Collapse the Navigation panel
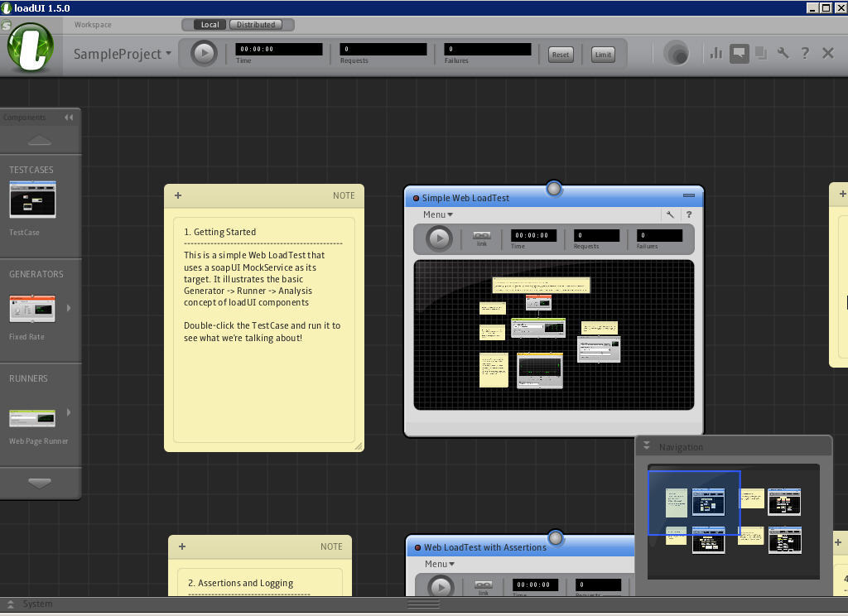The image size is (848, 616). point(646,446)
